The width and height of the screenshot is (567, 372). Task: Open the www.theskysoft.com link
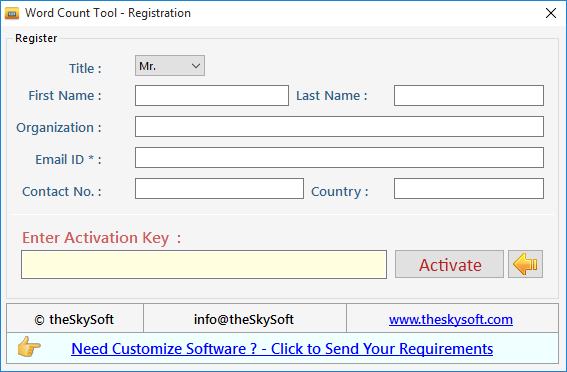tap(451, 320)
